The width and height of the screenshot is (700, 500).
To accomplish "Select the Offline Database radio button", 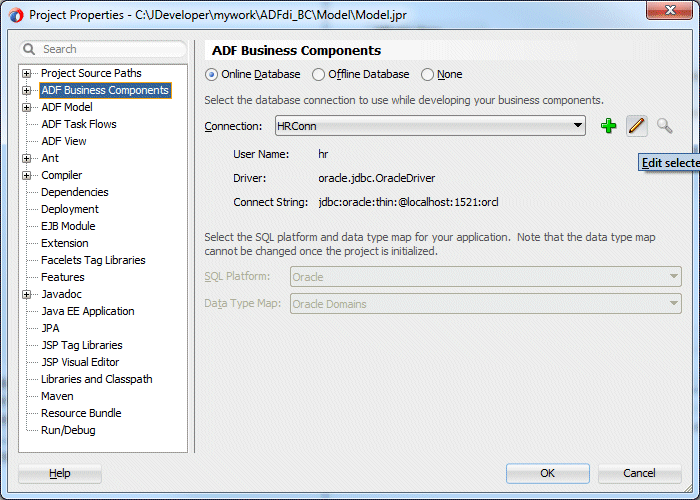I will point(318,75).
